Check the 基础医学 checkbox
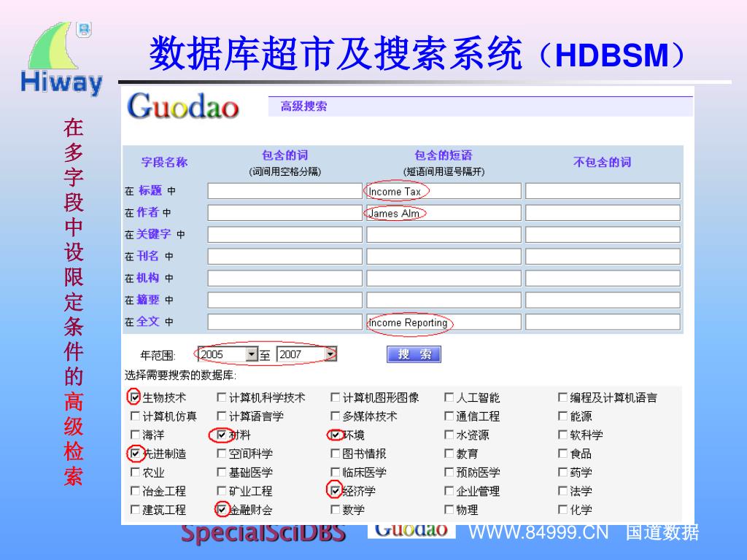The image size is (747, 560). pyautogui.click(x=221, y=472)
